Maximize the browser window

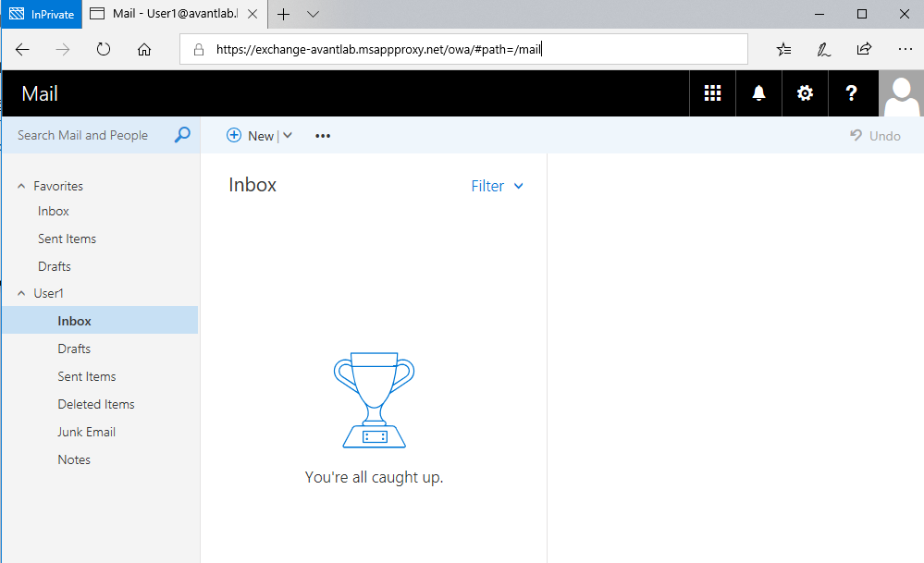(861, 14)
